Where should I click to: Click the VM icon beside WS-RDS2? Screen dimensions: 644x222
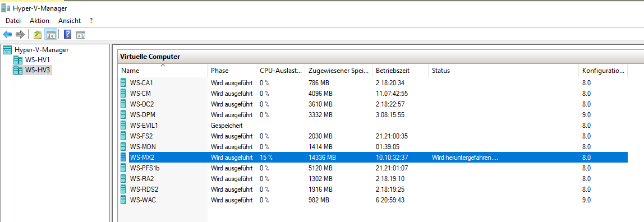123,189
